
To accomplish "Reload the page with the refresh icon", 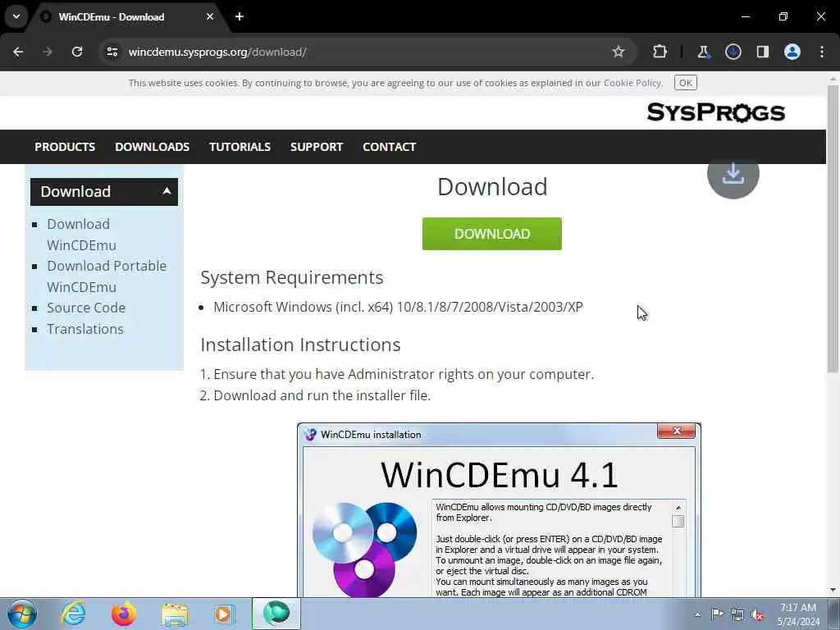I will (77, 52).
